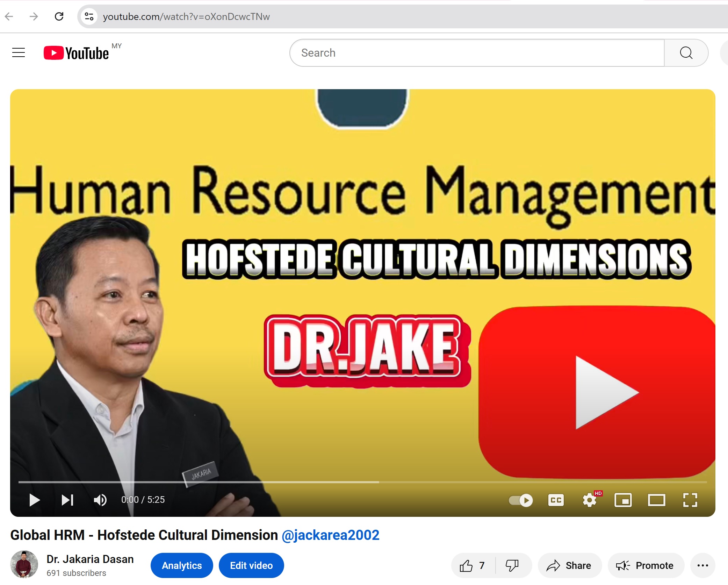Go back in browser history
Image resolution: width=728 pixels, height=585 pixels.
9,16
